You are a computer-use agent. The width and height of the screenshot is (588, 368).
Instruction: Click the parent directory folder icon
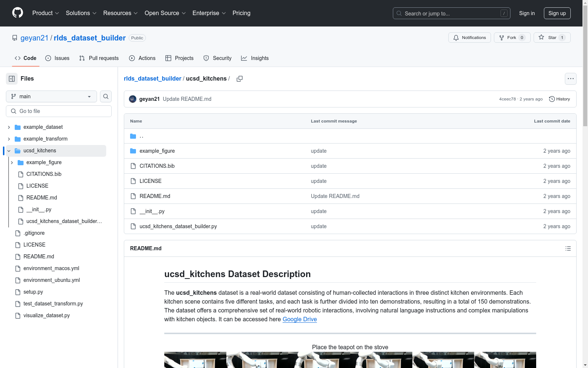coord(133,136)
